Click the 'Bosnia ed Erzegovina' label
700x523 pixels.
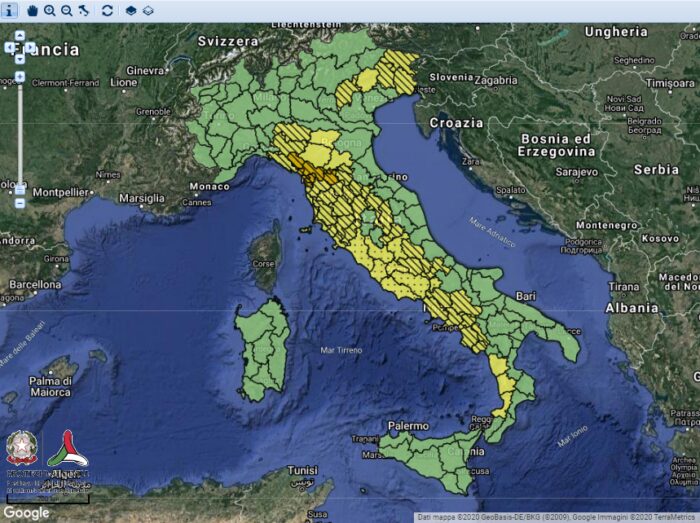(556, 145)
